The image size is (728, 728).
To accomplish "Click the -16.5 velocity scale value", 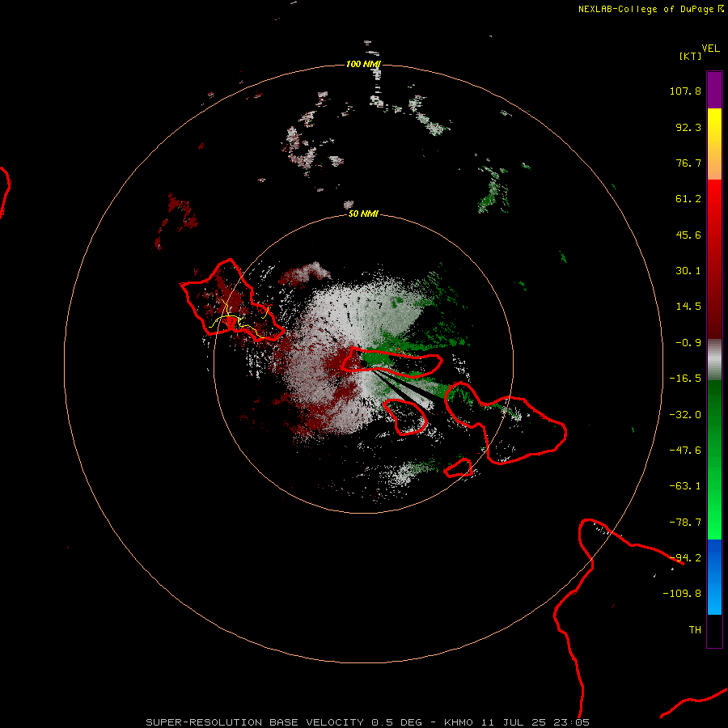I will (685, 379).
